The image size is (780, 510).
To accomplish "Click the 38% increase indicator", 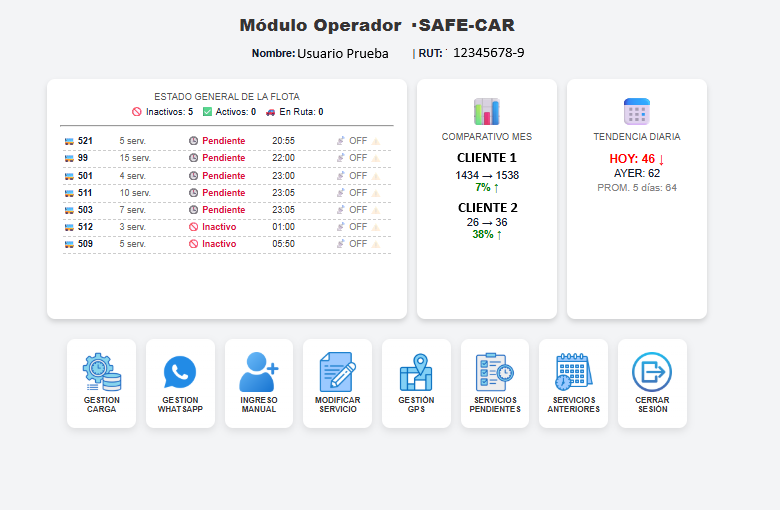I will 487,234.
